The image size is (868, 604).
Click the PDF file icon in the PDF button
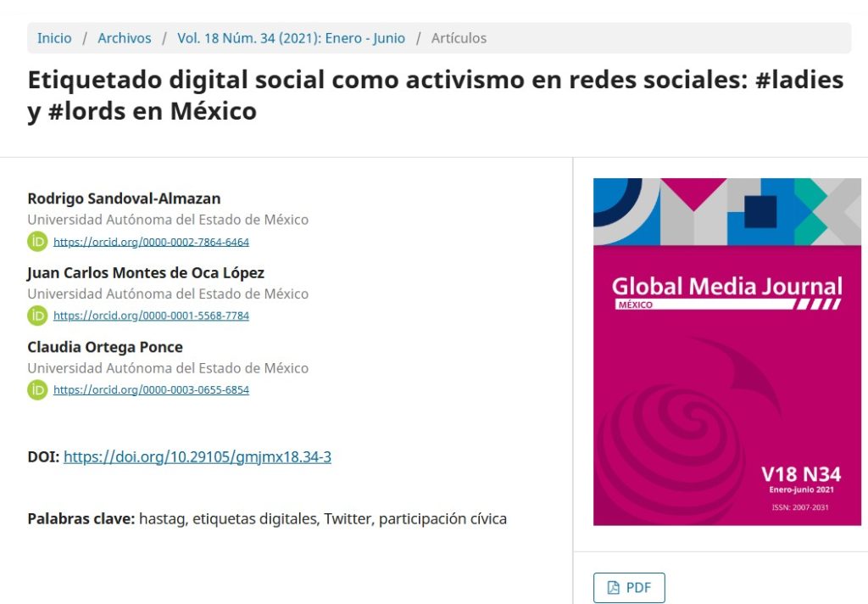[614, 586]
